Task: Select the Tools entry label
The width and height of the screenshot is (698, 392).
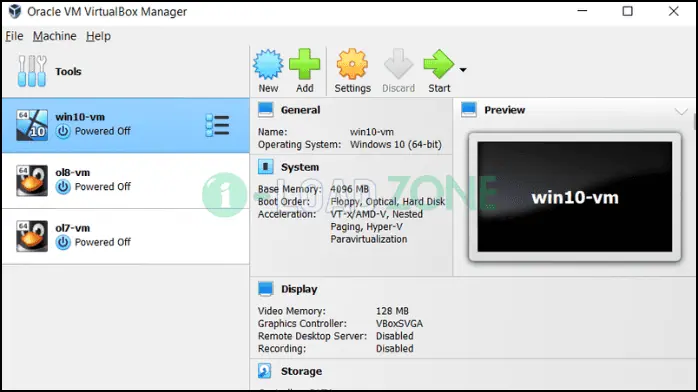Action: pos(68,71)
